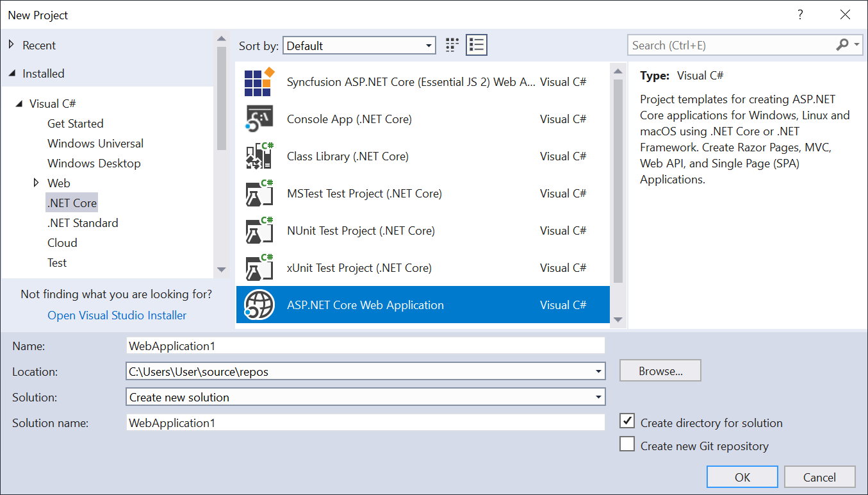868x495 pixels.
Task: Close the New Project dialog
Action: [x=844, y=15]
